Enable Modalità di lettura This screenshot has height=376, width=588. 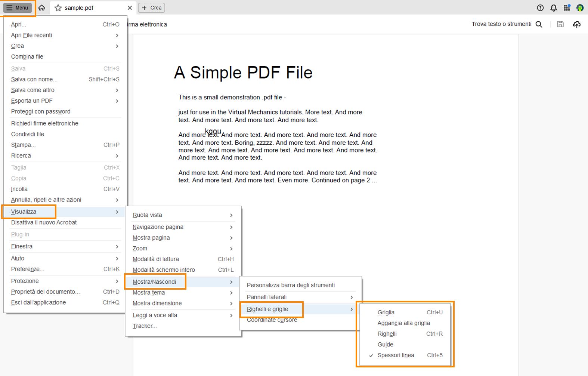(183, 259)
